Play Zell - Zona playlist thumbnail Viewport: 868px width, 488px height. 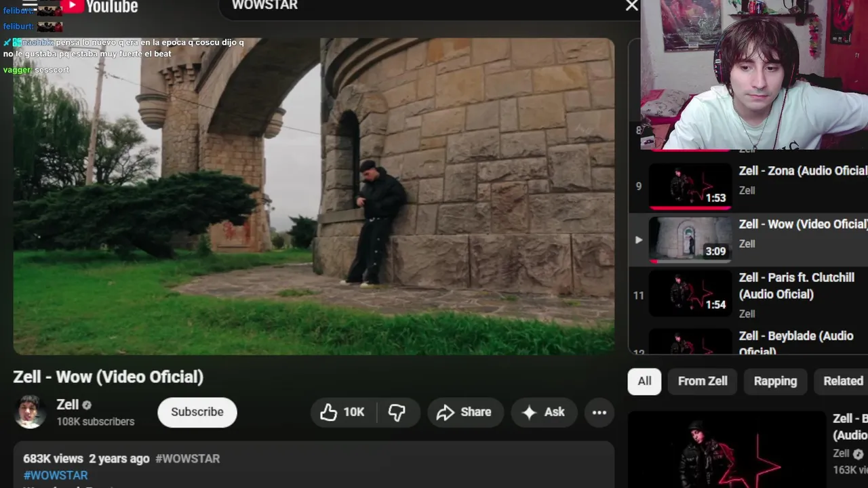[690, 186]
